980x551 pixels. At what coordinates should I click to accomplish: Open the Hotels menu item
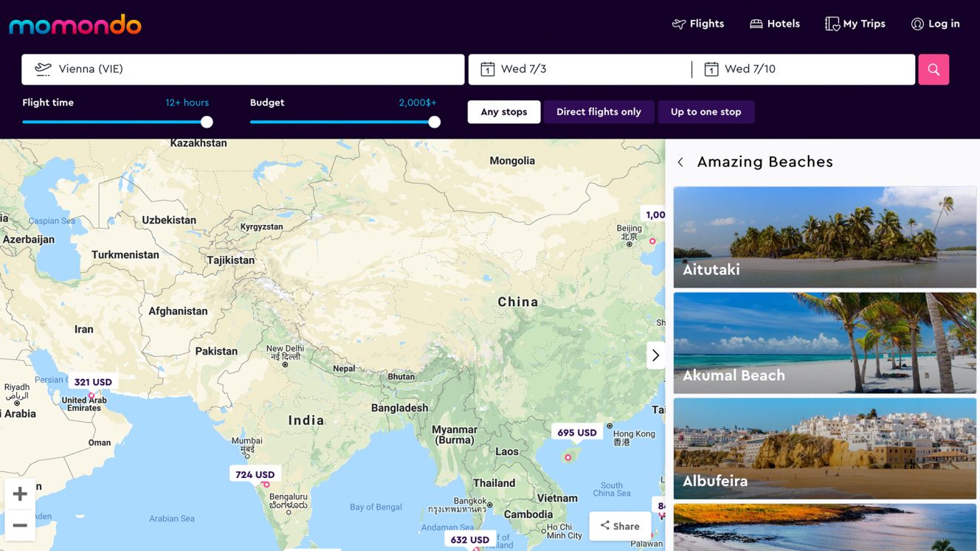[775, 24]
